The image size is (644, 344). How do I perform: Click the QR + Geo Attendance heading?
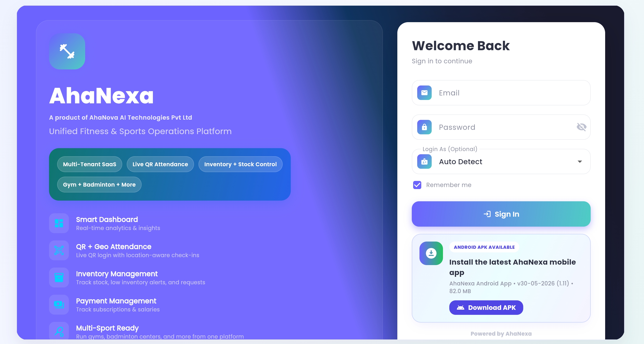pos(113,247)
